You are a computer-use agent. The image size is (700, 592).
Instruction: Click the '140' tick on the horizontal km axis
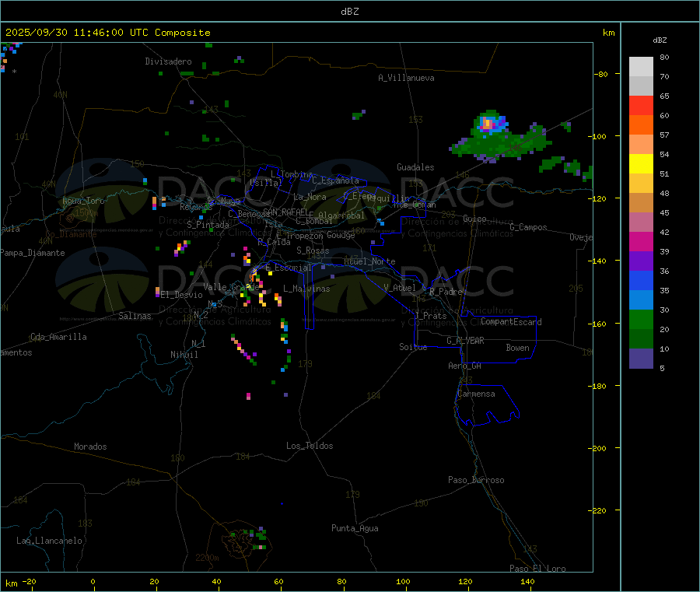click(527, 581)
